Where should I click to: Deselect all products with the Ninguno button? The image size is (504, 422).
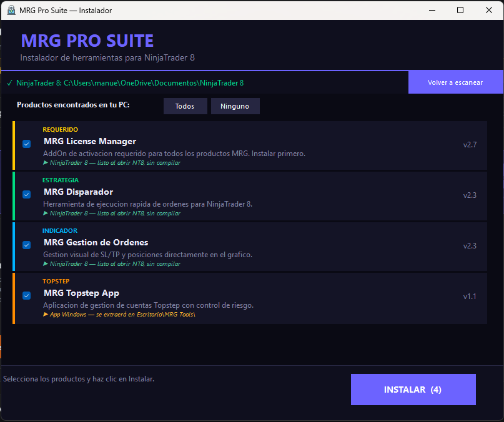tap(235, 106)
